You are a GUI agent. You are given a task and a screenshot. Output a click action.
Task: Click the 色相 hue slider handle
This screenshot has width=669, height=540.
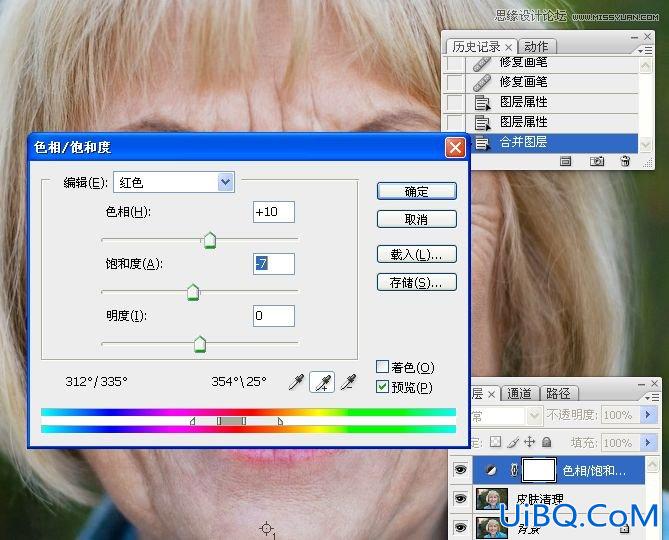pos(209,240)
